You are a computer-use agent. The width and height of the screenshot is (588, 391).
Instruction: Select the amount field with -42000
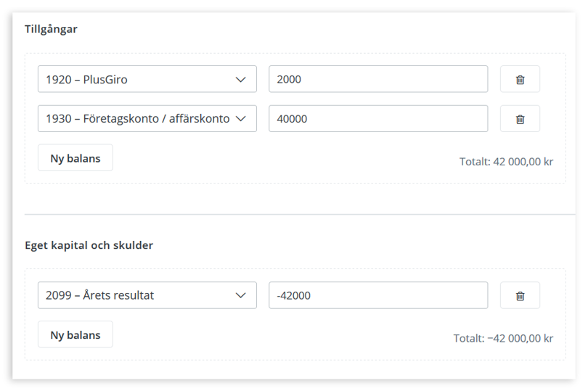377,295
